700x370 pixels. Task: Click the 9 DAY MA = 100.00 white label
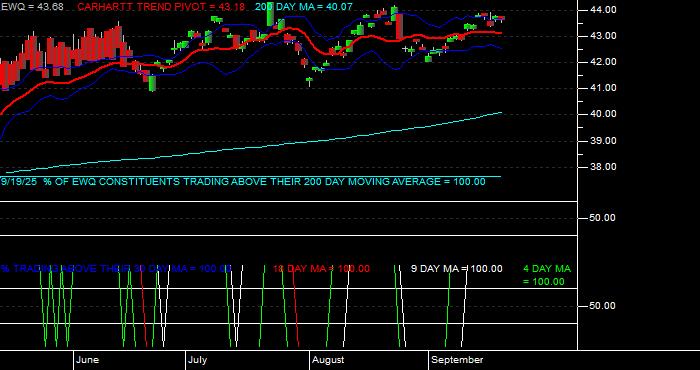click(x=456, y=269)
